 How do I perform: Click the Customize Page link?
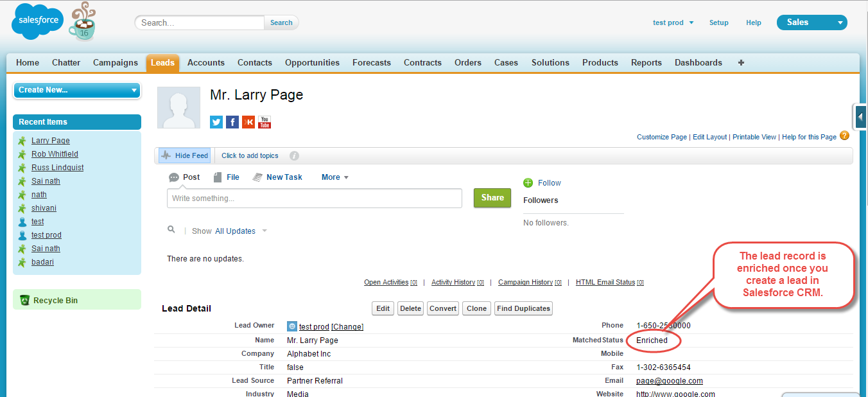662,137
